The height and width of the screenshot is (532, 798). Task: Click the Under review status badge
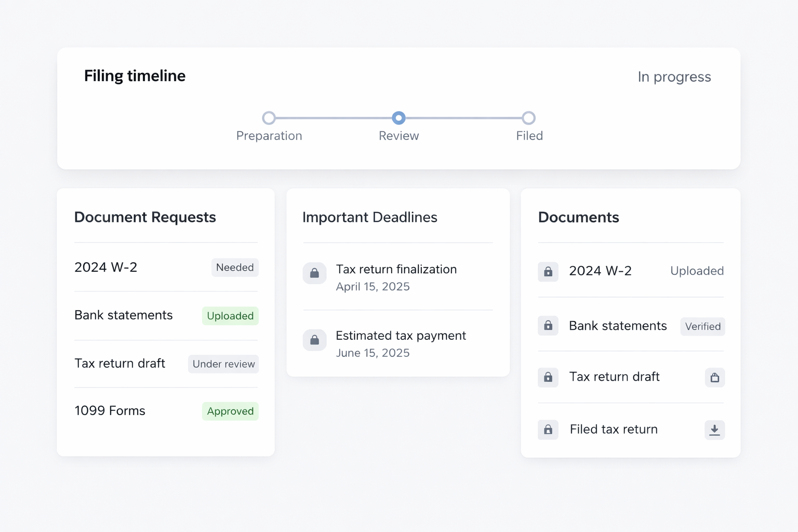[223, 364]
